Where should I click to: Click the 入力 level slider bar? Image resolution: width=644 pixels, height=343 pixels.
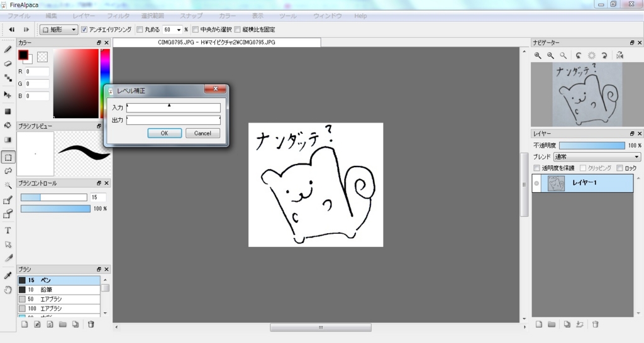(174, 107)
